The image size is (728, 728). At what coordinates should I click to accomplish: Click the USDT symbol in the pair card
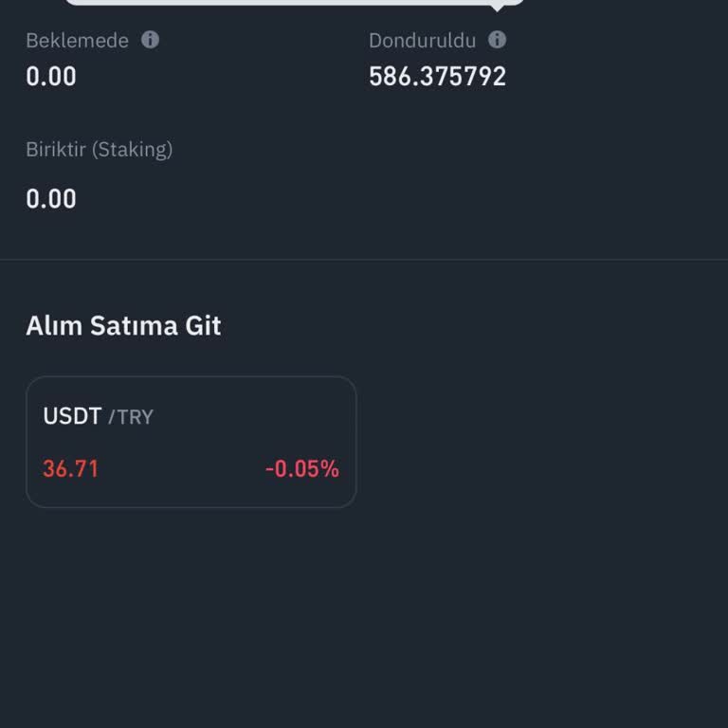72,416
